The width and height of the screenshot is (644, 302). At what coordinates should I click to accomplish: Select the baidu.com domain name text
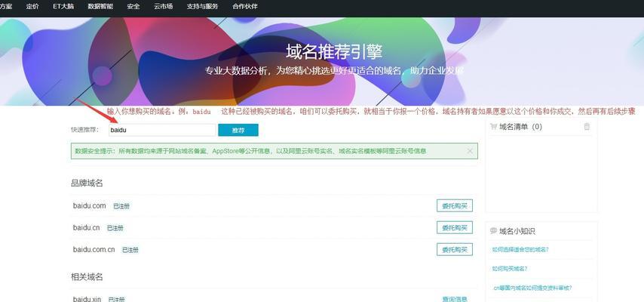pyautogui.click(x=90, y=205)
